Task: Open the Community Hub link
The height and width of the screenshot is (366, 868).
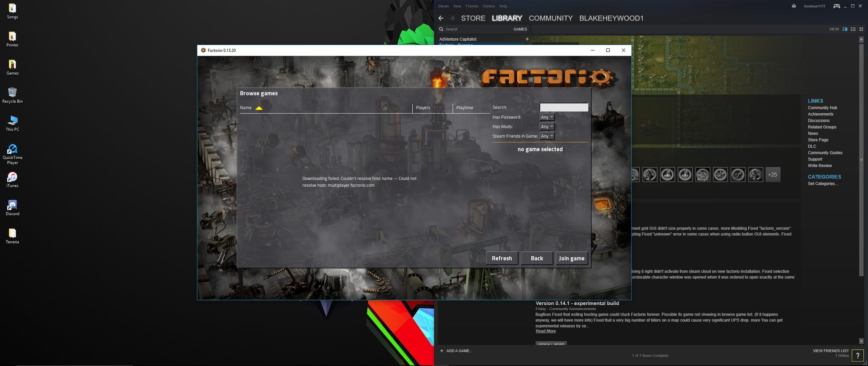Action: pos(822,108)
